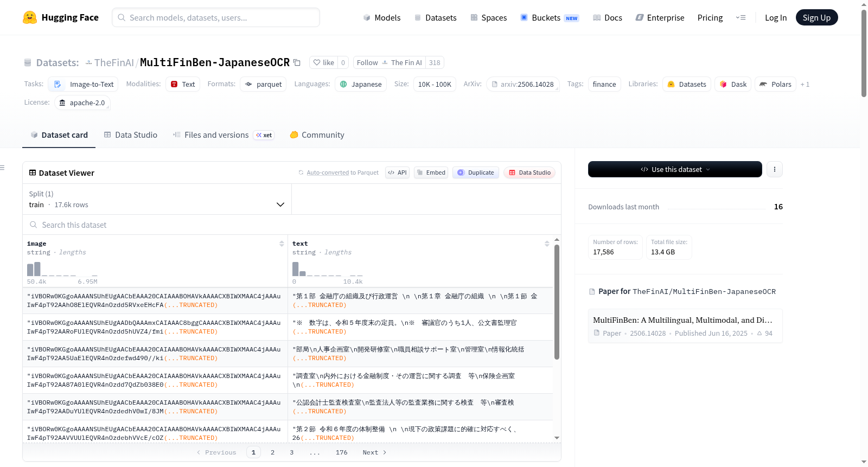
Task: Expand the +1 more libraries
Action: (805, 84)
